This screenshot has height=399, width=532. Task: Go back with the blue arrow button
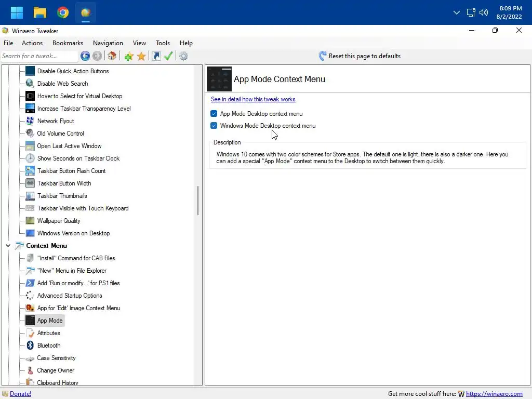[x=85, y=56]
